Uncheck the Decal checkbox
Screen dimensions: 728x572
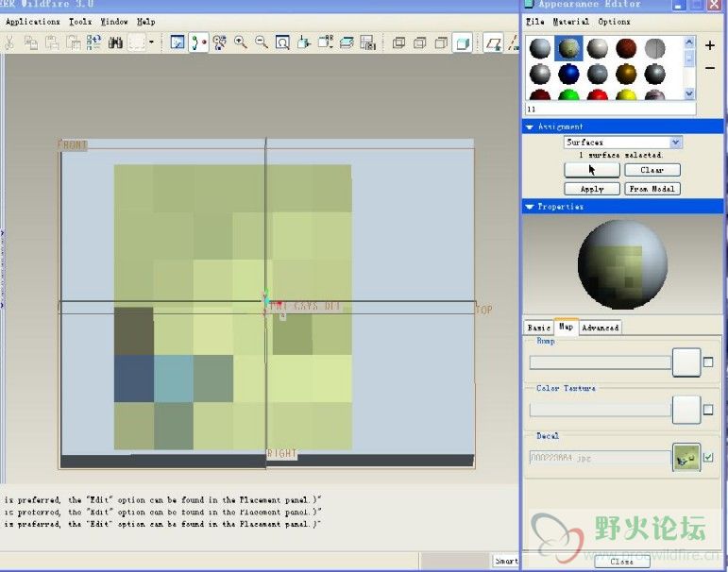point(708,458)
